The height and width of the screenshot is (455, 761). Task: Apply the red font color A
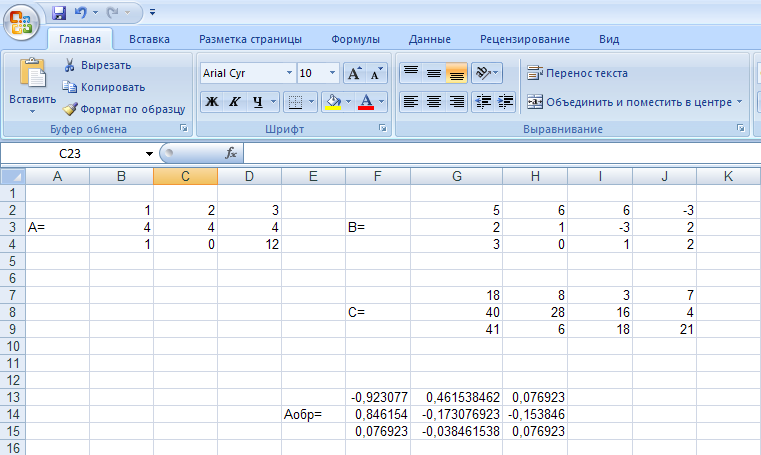(366, 102)
